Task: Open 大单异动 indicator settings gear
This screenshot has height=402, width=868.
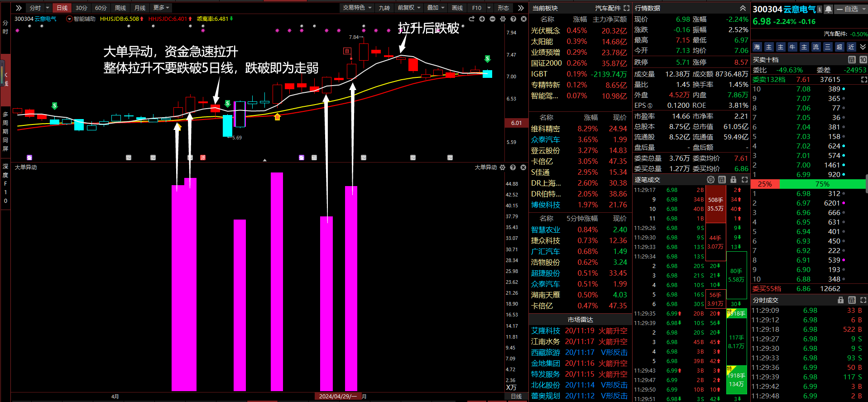Action: (x=502, y=167)
